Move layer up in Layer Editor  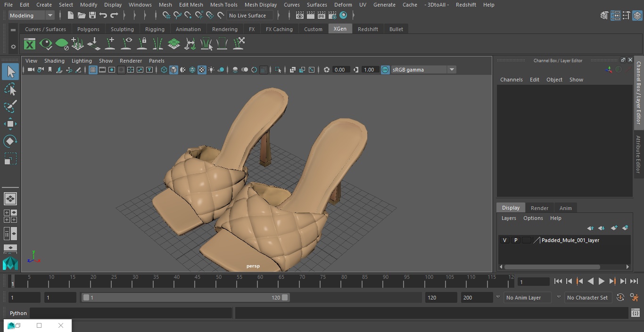point(590,228)
